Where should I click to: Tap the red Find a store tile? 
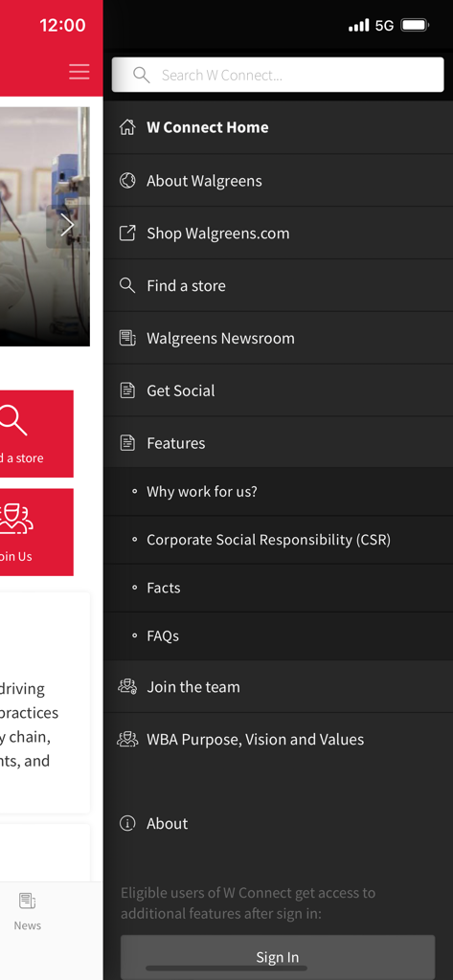(36, 434)
